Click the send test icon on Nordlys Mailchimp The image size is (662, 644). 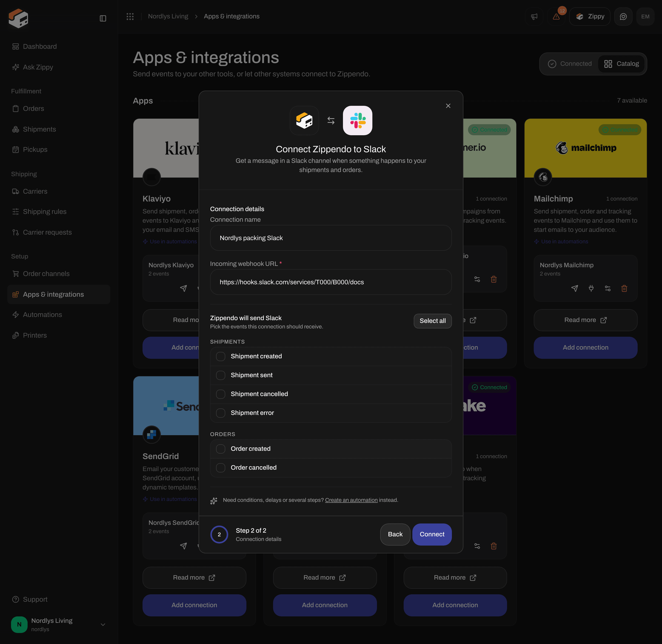[574, 288]
